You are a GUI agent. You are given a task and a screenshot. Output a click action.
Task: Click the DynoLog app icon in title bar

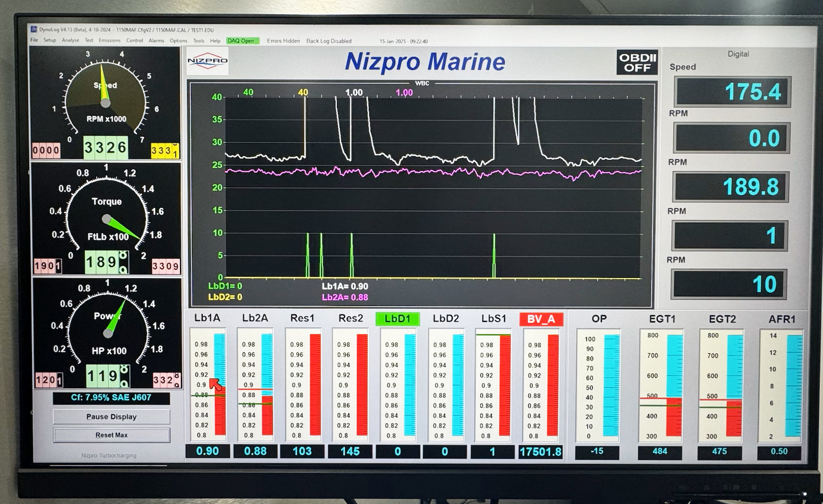pyautogui.click(x=34, y=29)
